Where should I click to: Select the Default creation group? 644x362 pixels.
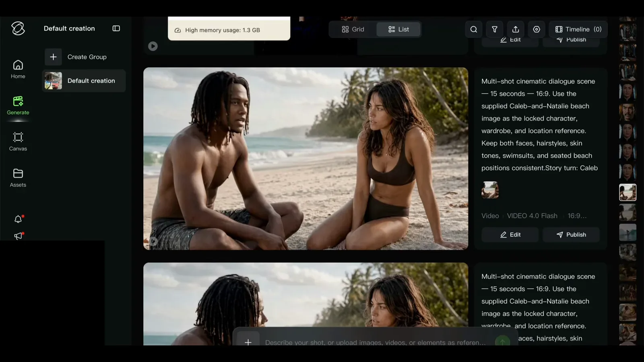pyautogui.click(x=84, y=81)
